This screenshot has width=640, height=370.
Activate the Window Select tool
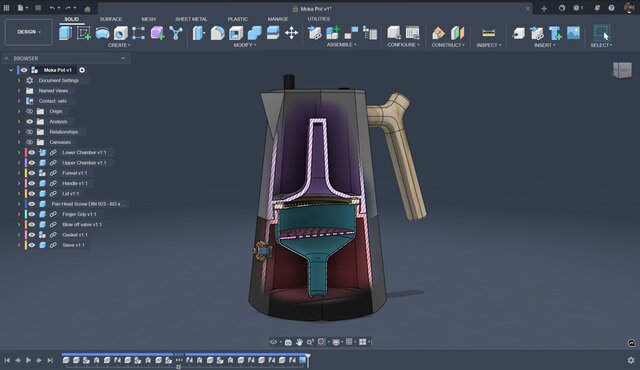(x=601, y=33)
